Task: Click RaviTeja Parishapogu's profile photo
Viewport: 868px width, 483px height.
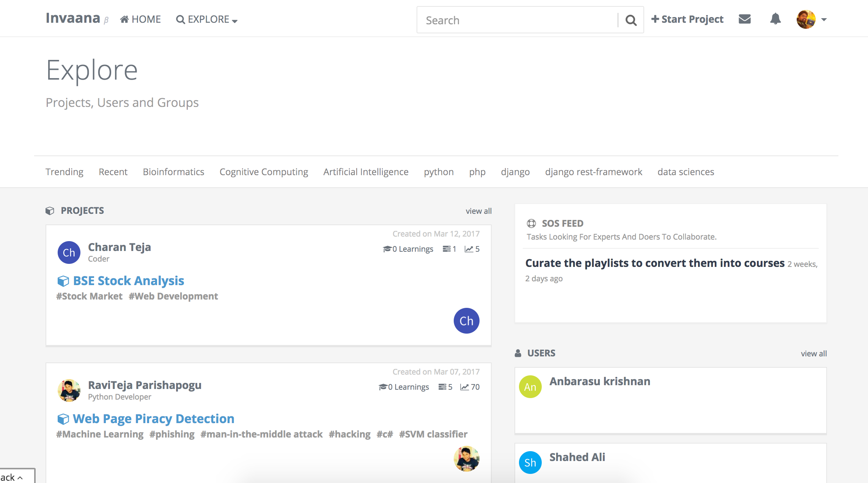Action: (69, 390)
